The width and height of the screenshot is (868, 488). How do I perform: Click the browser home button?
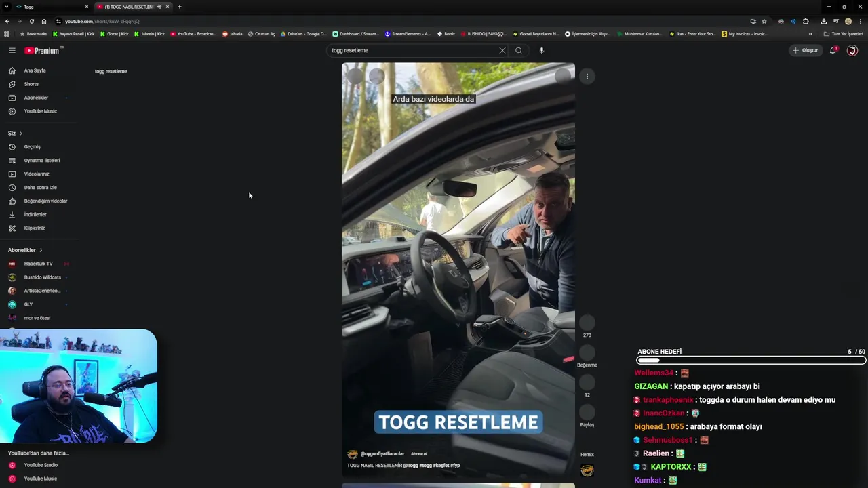click(x=44, y=21)
